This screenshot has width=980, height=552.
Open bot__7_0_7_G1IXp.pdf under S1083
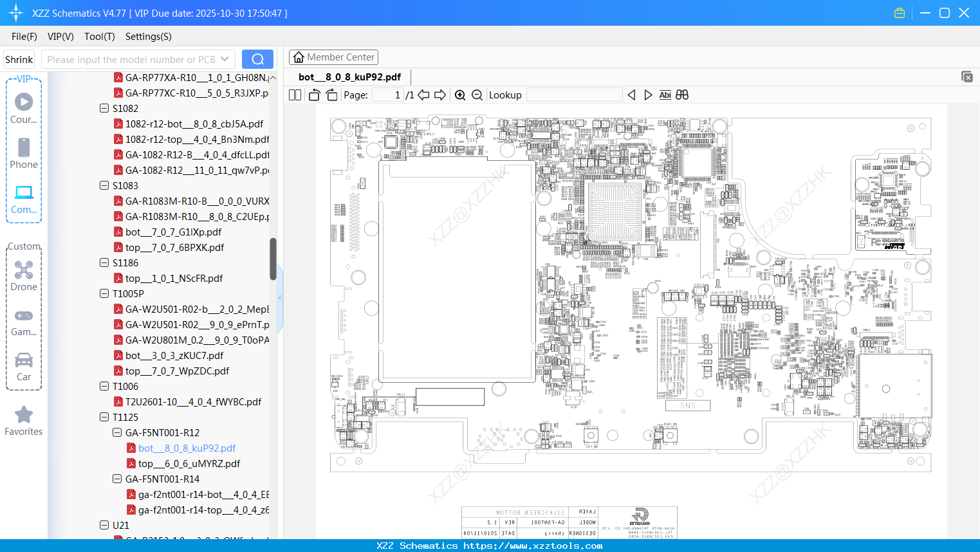pyautogui.click(x=173, y=232)
